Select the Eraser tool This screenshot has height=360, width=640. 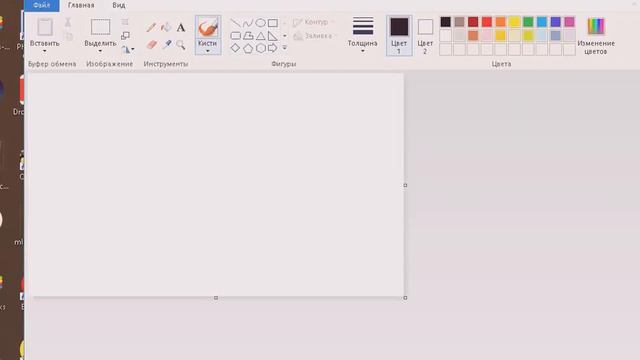coord(151,44)
